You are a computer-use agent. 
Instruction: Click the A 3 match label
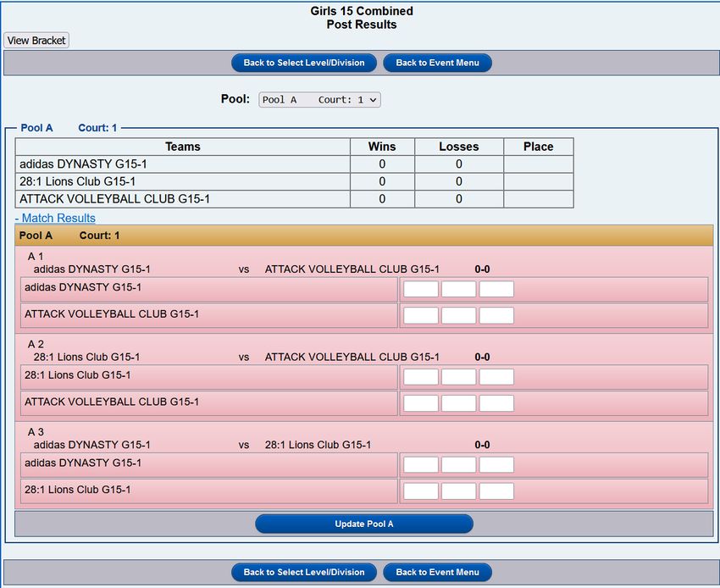36,432
